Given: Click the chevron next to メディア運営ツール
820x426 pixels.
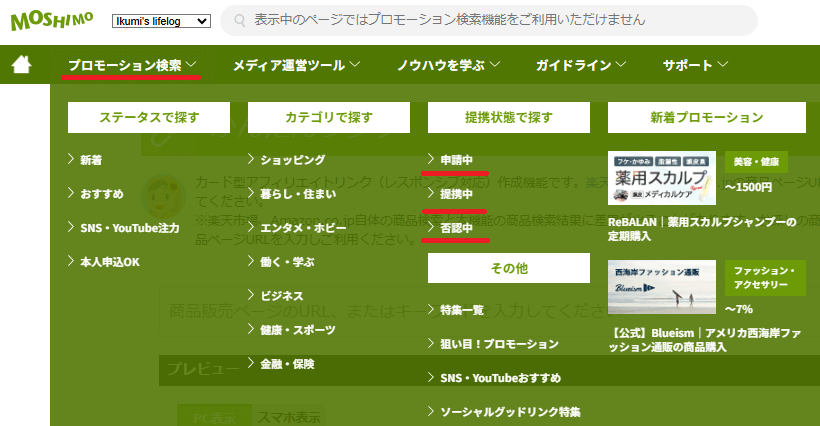Looking at the screenshot, I should 355,64.
